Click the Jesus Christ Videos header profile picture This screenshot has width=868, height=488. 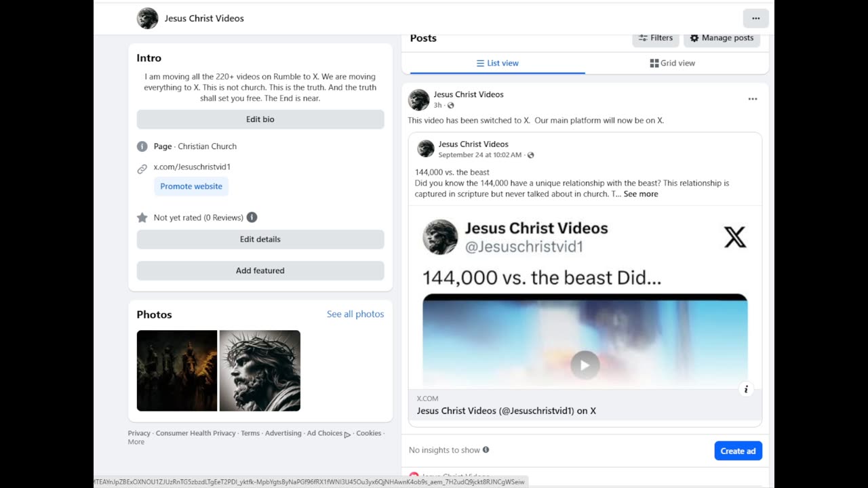click(x=147, y=18)
